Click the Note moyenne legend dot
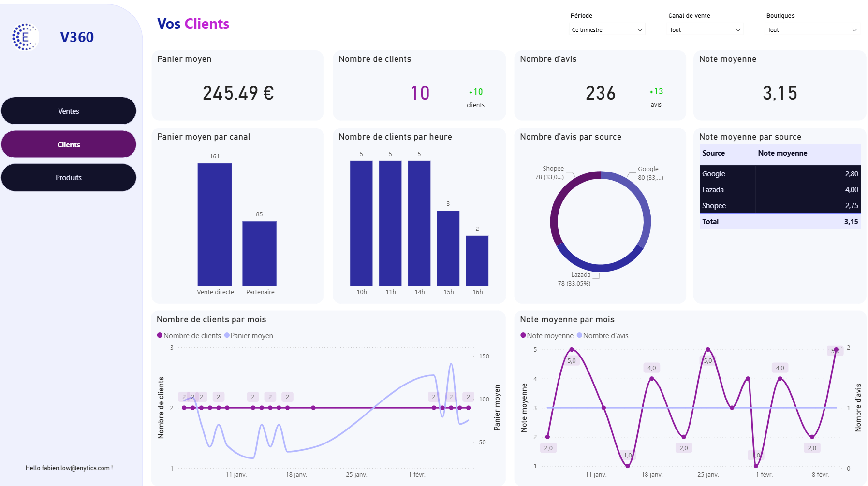The width and height of the screenshot is (868, 486). [523, 335]
